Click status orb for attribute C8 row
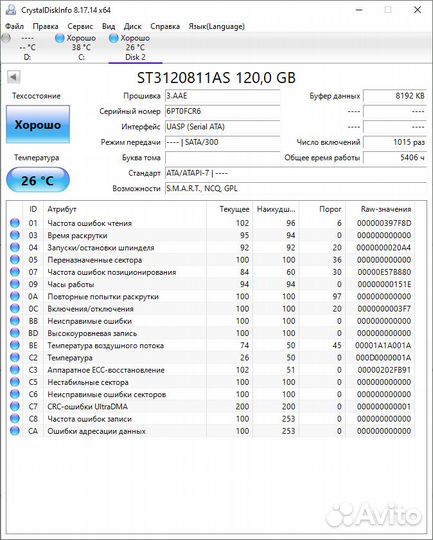 click(x=15, y=418)
